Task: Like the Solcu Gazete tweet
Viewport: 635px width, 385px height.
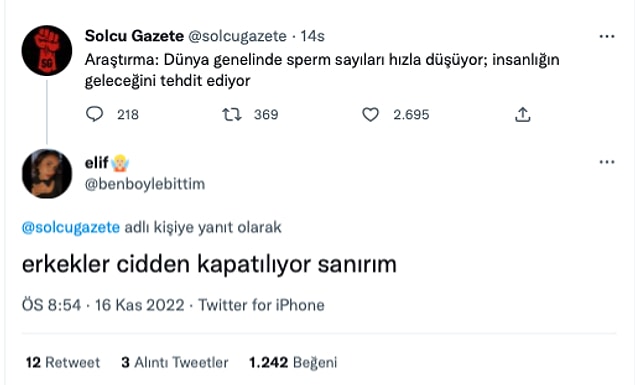Action: click(370, 115)
